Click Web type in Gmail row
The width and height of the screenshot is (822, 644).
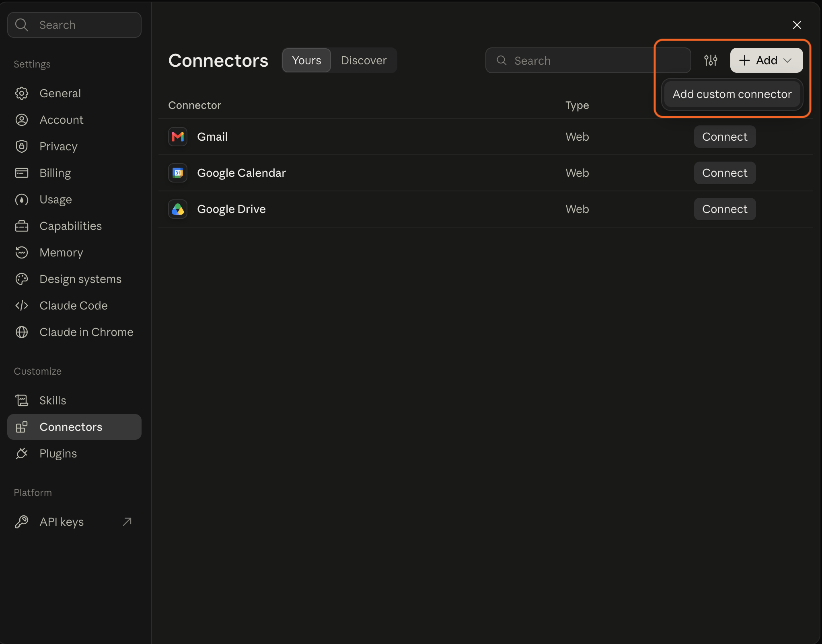coord(577,137)
